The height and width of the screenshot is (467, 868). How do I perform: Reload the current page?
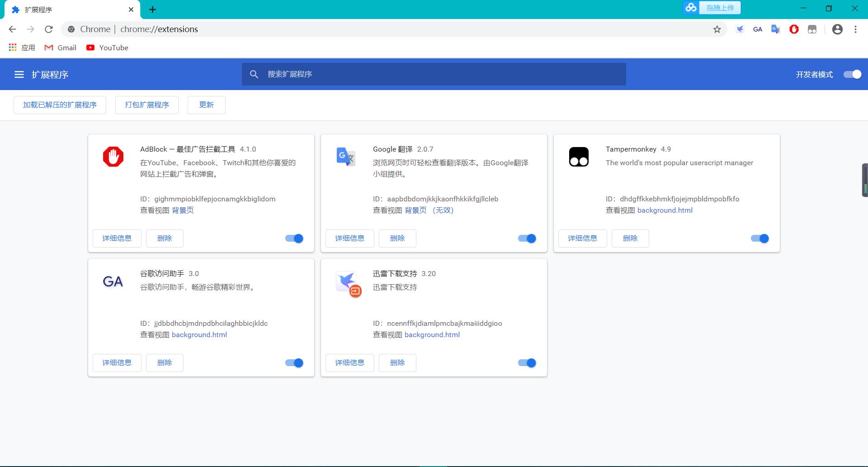coord(49,29)
